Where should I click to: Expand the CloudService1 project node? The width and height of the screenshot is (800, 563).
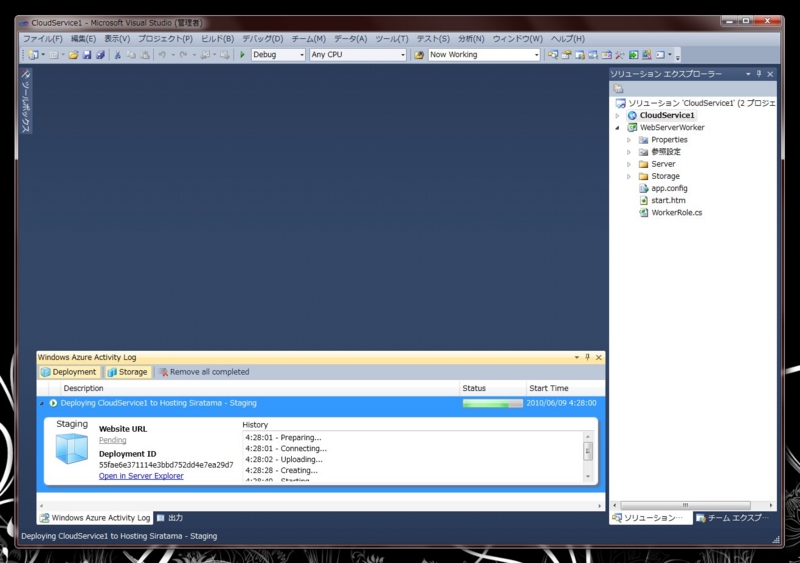tap(617, 115)
